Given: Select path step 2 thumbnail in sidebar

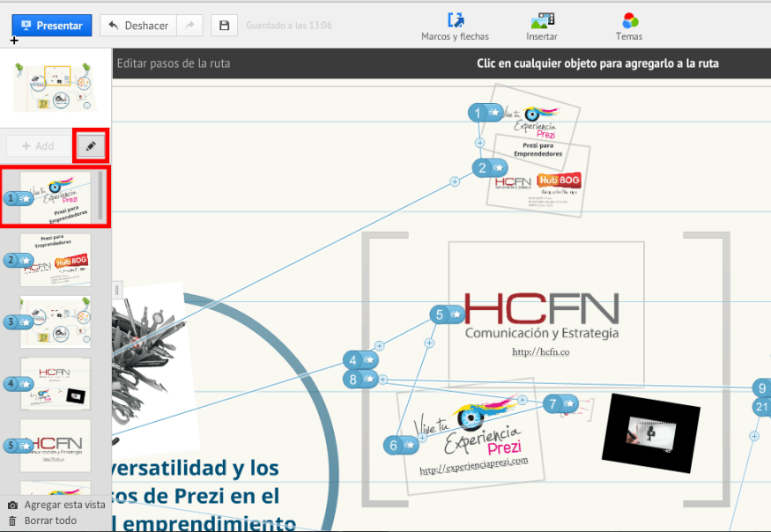Looking at the screenshot, I should pos(55,260).
